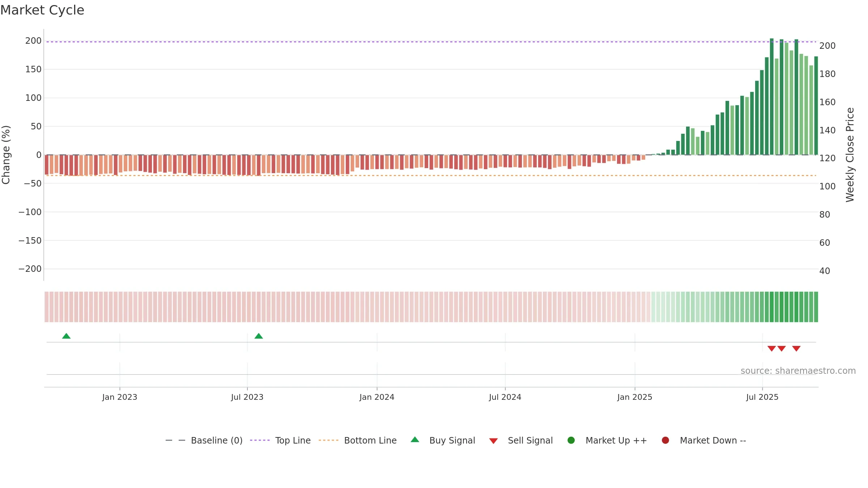Click the last sell signal marker in 2025

tap(796, 348)
